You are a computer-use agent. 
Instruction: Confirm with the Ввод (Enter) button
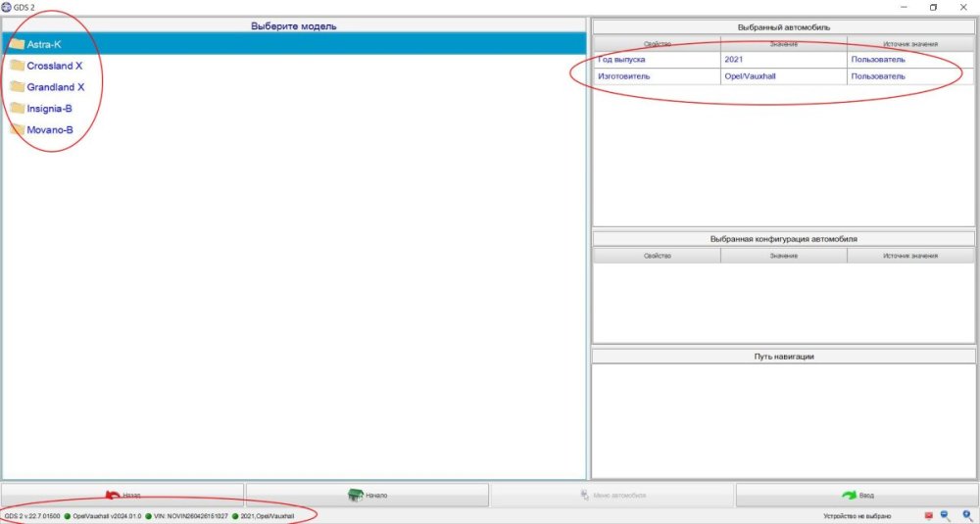click(x=857, y=496)
